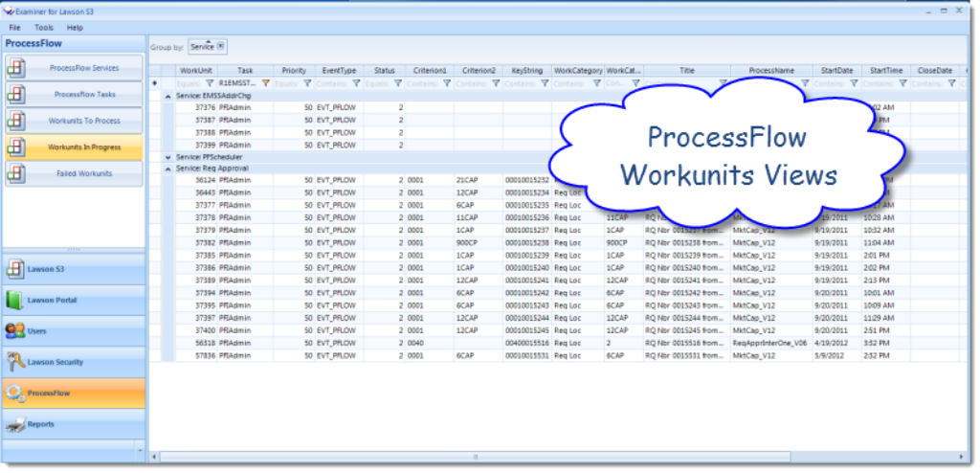
Task: Expand the Service: PFScheduler group
Action: pos(167,157)
